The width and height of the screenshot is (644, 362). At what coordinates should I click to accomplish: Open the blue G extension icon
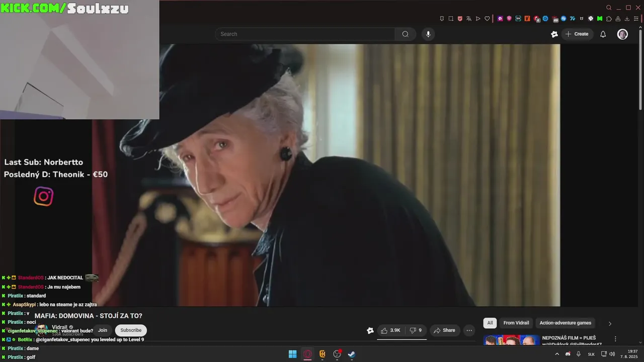(545, 19)
